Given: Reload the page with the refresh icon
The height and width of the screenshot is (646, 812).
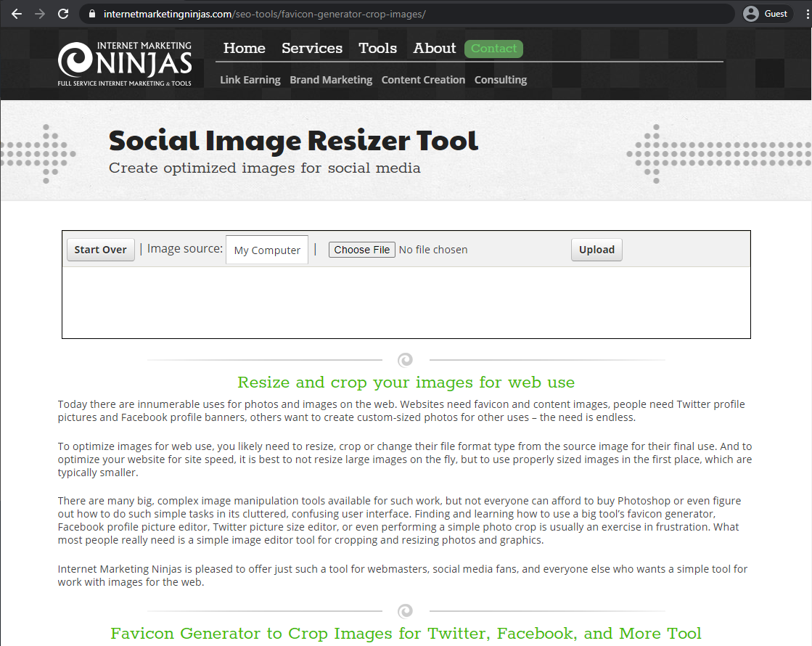Looking at the screenshot, I should pos(63,14).
